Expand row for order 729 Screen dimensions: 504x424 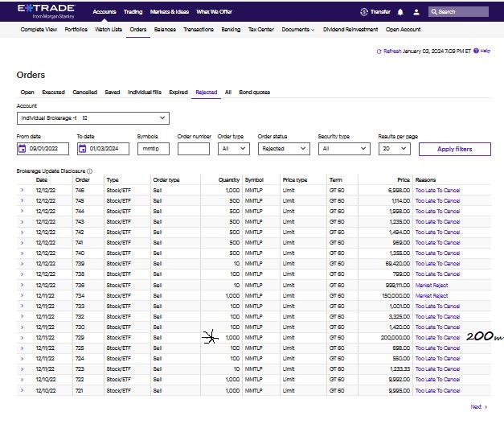(x=22, y=337)
